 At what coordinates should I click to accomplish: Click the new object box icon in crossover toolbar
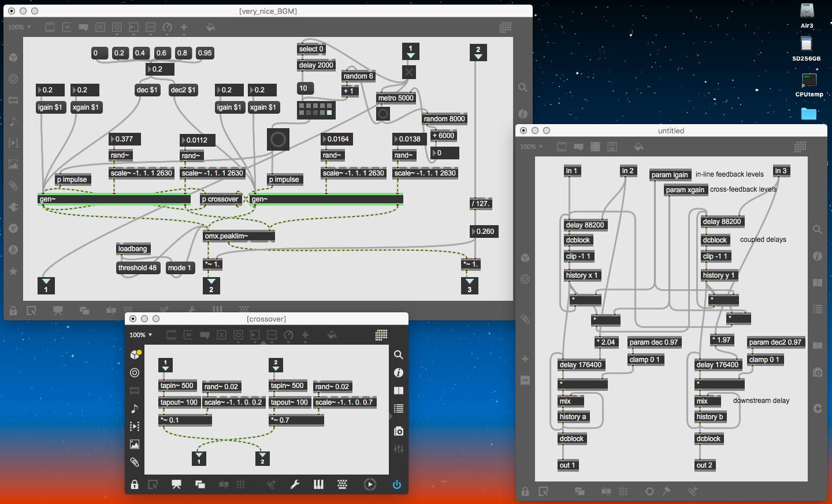click(x=171, y=335)
